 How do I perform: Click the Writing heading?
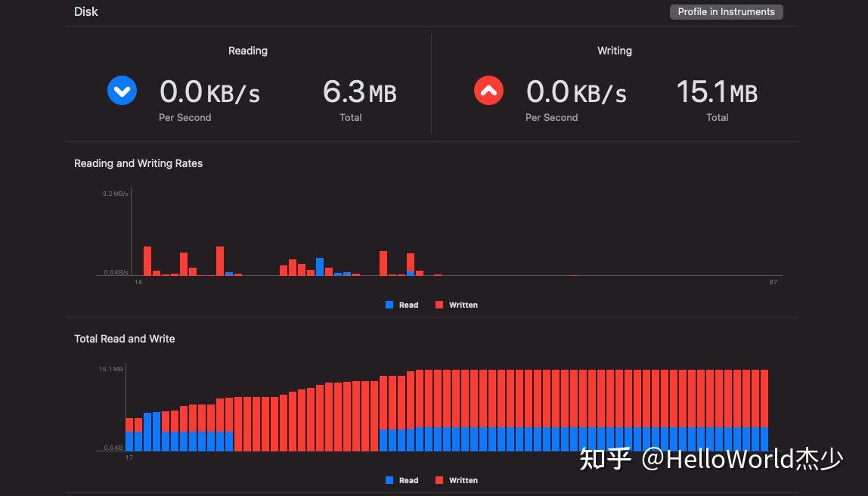pyautogui.click(x=615, y=51)
